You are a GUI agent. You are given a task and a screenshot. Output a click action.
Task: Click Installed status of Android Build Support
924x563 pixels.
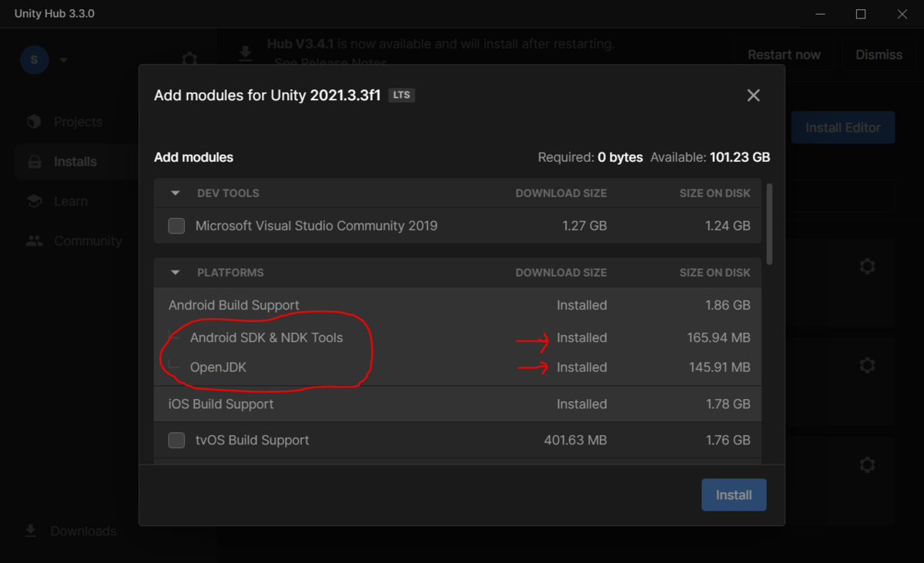[x=581, y=305]
